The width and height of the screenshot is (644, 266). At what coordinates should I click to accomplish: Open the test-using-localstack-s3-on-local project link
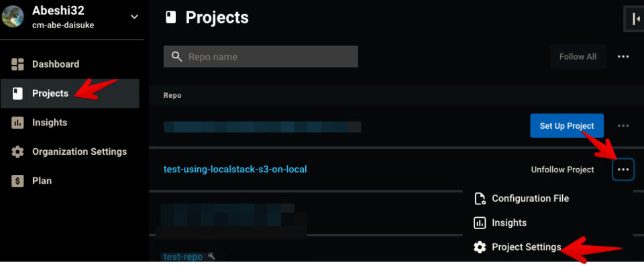(x=235, y=169)
